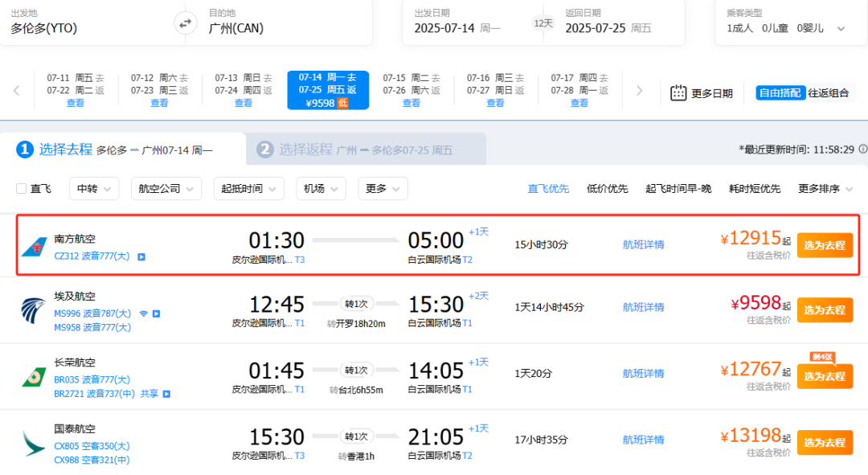Select EgyptAir ¥9598 as outbound
Screen dimensions: 868x475
[825, 310]
